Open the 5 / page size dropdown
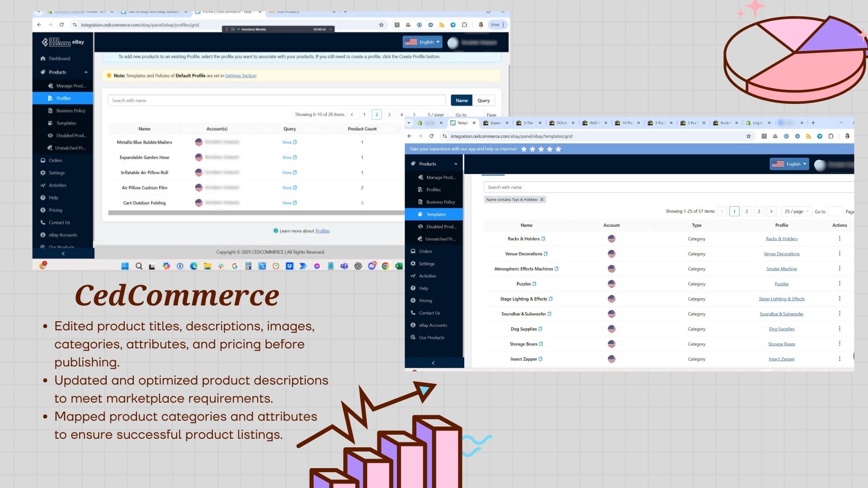The width and height of the screenshot is (868, 488). coord(438,115)
